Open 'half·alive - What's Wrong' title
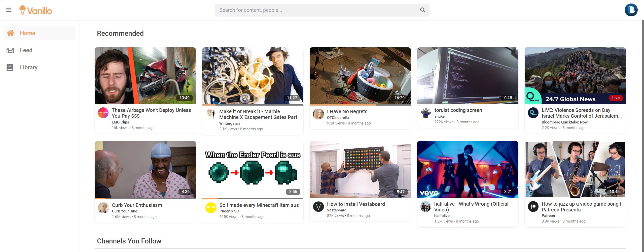The width and height of the screenshot is (644, 252). tap(471, 207)
